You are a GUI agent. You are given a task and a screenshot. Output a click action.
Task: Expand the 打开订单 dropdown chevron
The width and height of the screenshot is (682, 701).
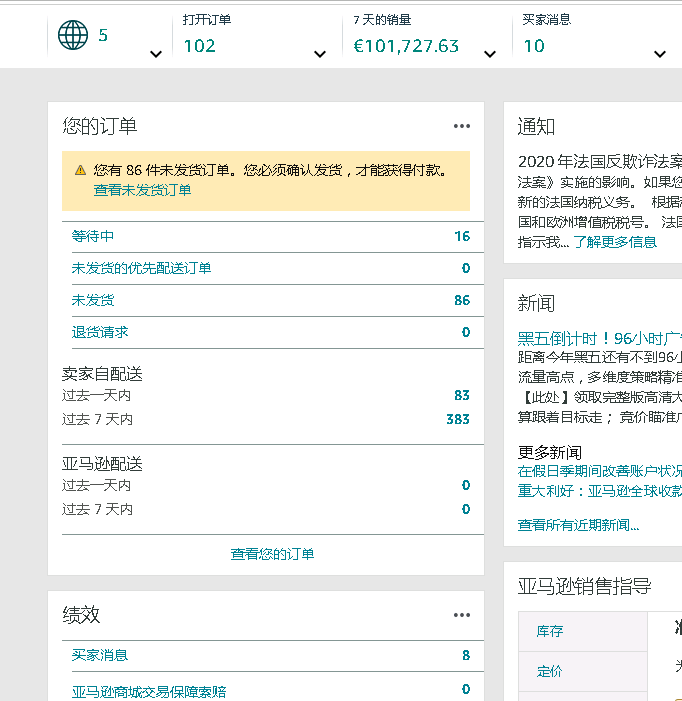coord(319,54)
